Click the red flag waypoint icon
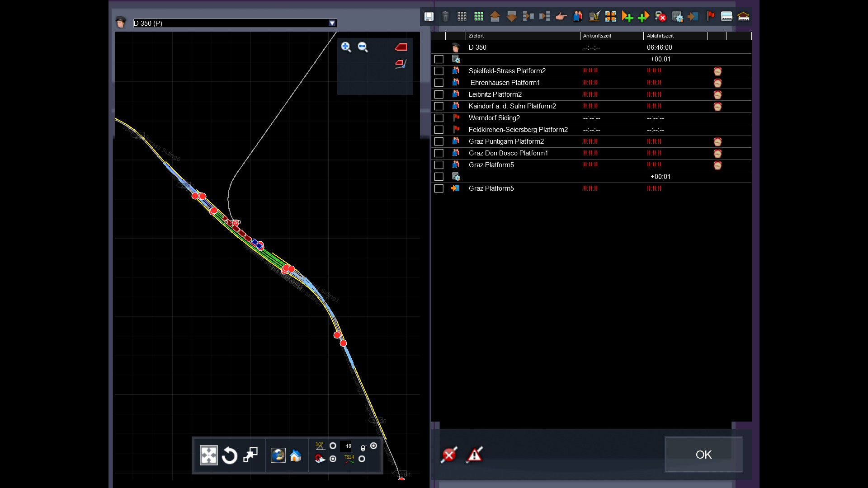 click(710, 17)
